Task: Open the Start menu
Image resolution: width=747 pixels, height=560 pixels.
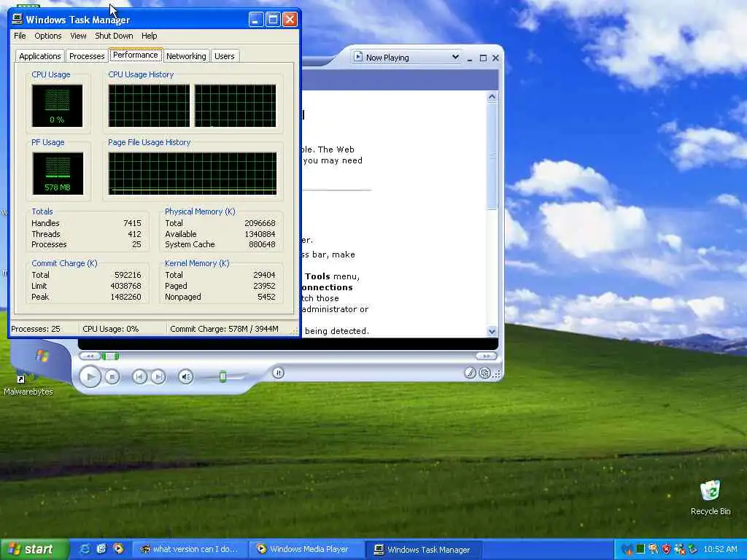Action: click(34, 549)
